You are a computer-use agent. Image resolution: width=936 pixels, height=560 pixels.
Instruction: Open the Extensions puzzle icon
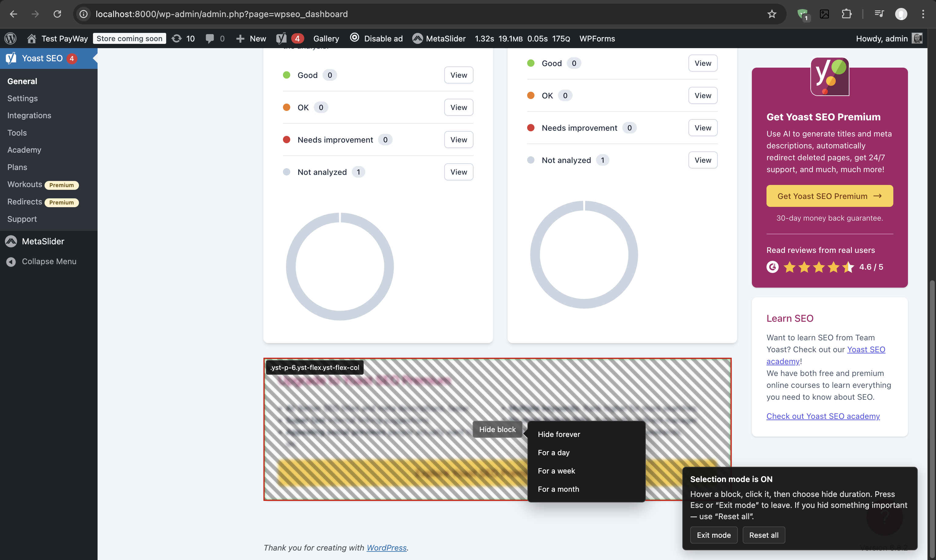tap(846, 14)
